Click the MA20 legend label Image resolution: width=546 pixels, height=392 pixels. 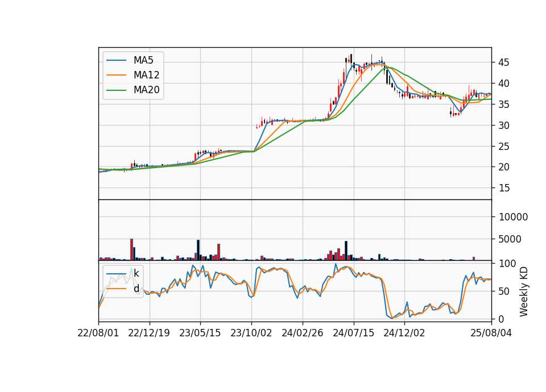(x=146, y=90)
